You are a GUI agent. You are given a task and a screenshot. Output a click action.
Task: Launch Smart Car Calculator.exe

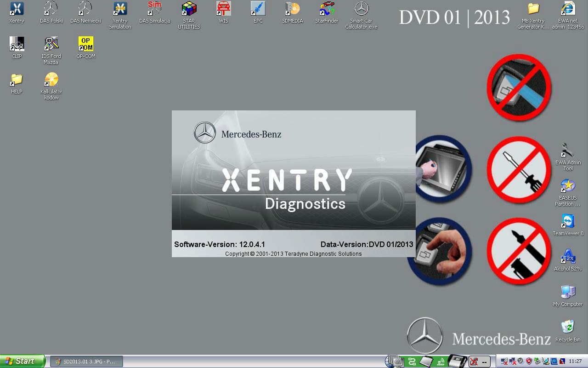[362, 16]
